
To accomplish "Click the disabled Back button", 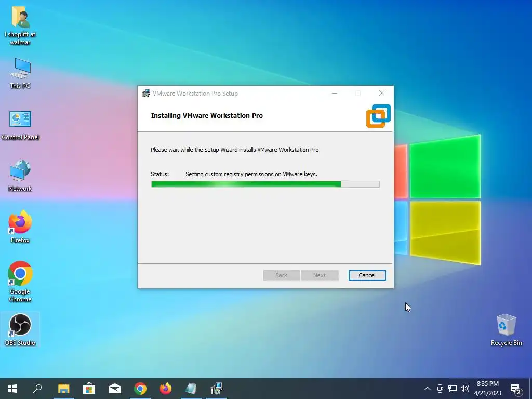I will click(x=281, y=275).
